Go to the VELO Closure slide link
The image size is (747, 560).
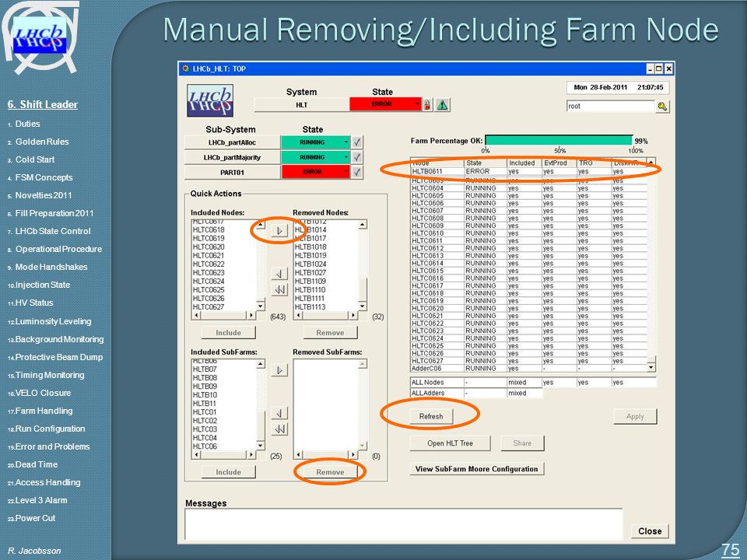(43, 393)
